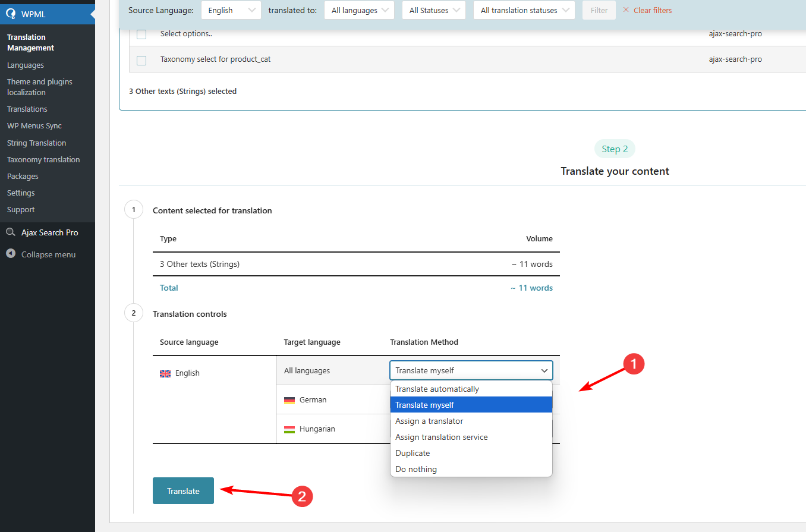Click the German flag icon
This screenshot has height=532, width=806.
pyautogui.click(x=289, y=400)
